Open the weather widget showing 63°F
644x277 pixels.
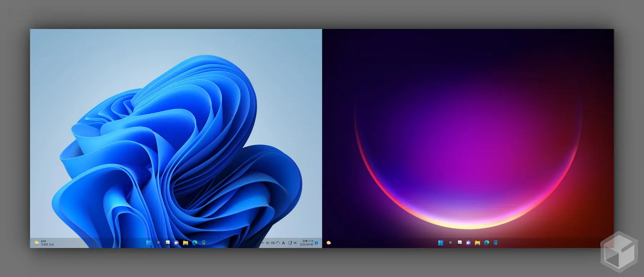pos(44,243)
